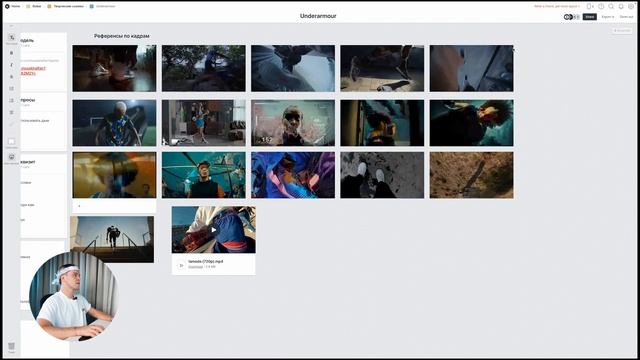640x360 pixels.
Task: Open the settings gear icon in the top bar
Action: pyautogui.click(x=631, y=7)
